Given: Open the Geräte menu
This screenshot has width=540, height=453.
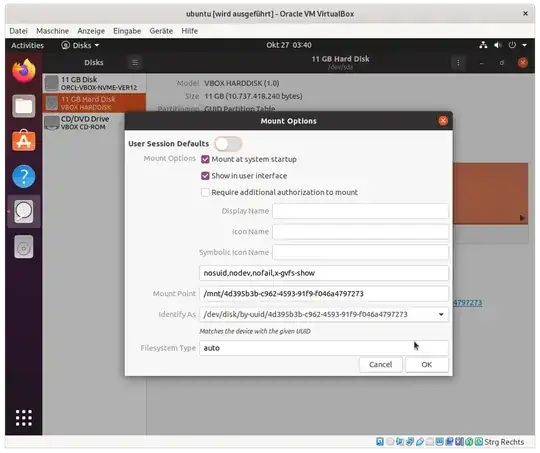Looking at the screenshot, I should [161, 31].
